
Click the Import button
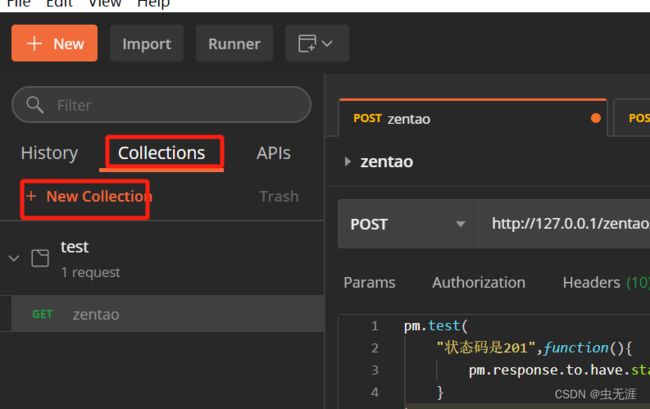point(146,44)
